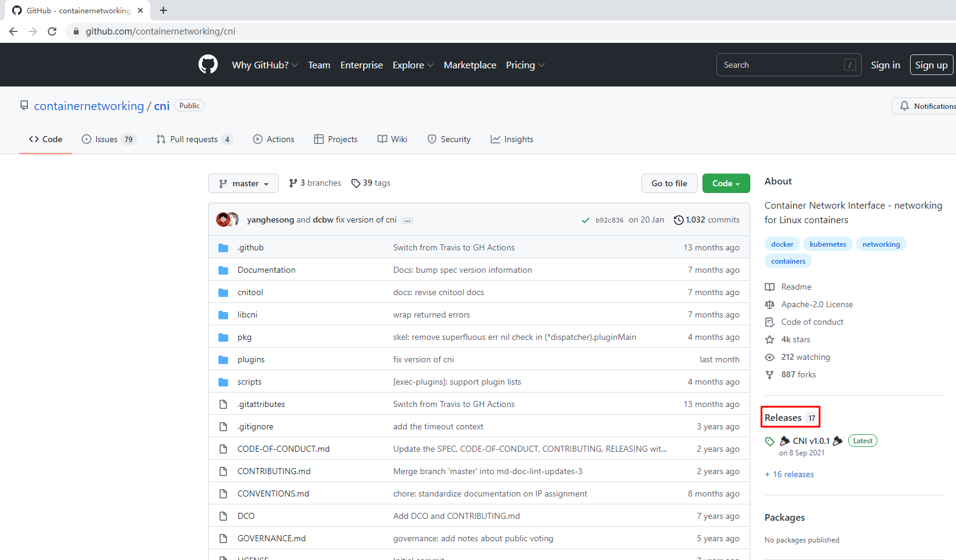Open commit history clock icon

tap(678, 220)
